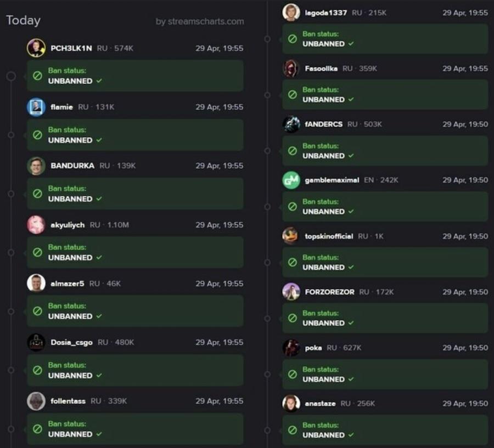This screenshot has width=494, height=448.
Task: Click timeline dot beside FORZOREZOR's status card
Action: (x=267, y=318)
